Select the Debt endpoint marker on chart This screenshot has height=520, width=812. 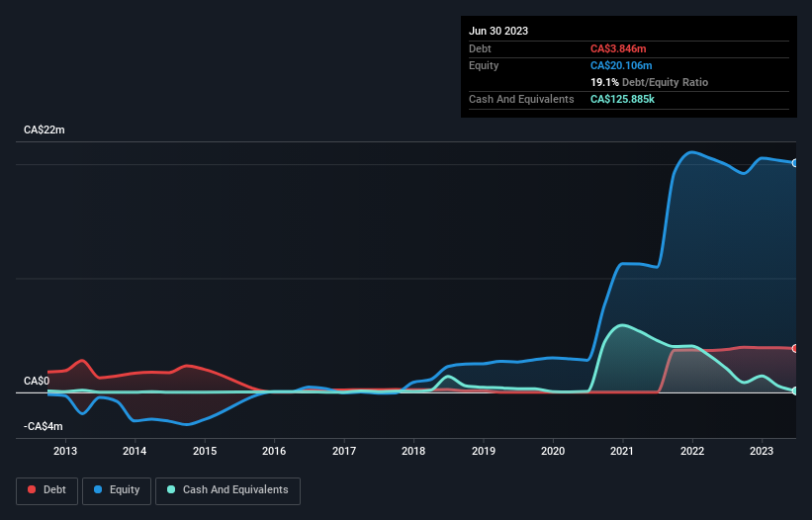click(795, 349)
